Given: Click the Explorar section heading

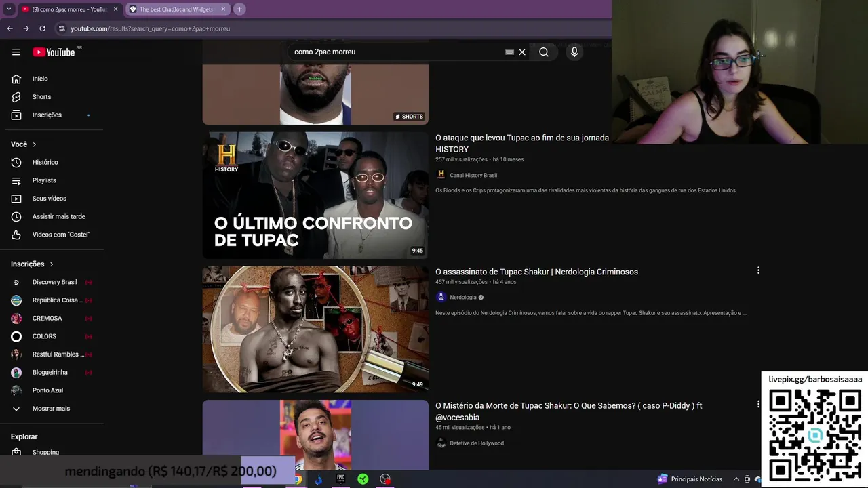Looking at the screenshot, I should click(24, 436).
